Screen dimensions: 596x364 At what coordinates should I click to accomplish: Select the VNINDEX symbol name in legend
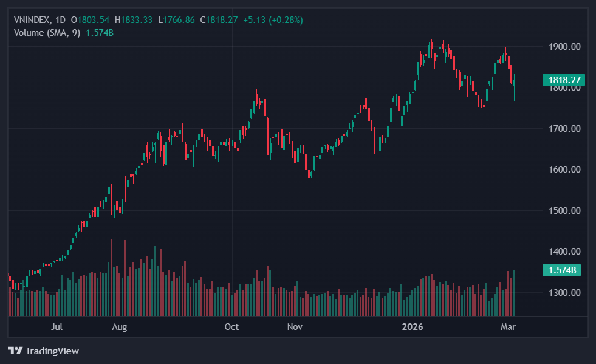point(32,20)
